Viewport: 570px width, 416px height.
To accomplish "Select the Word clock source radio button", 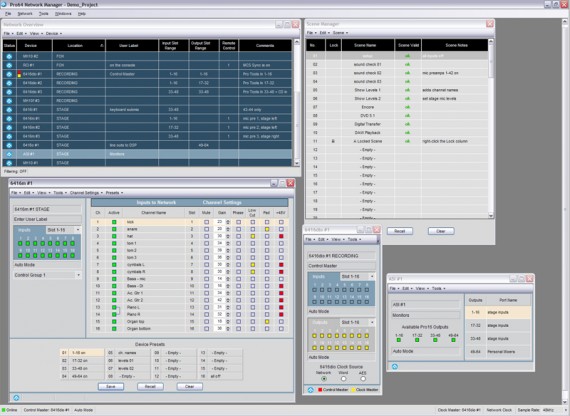I will pyautogui.click(x=344, y=379).
